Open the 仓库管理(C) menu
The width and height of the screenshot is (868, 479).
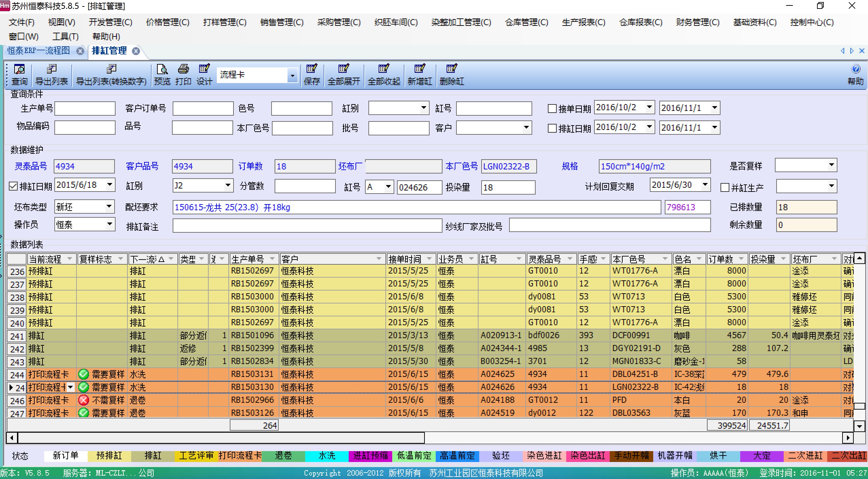tap(526, 22)
